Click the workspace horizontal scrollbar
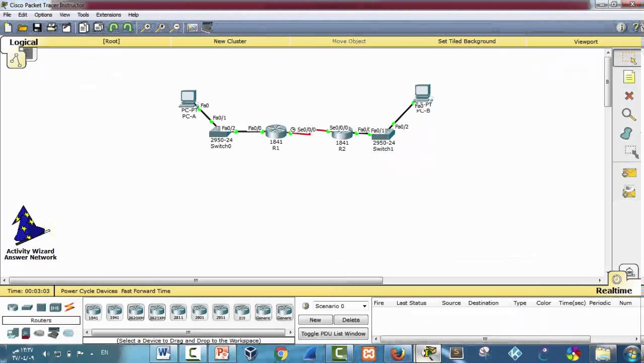The image size is (644, 363). (x=196, y=280)
